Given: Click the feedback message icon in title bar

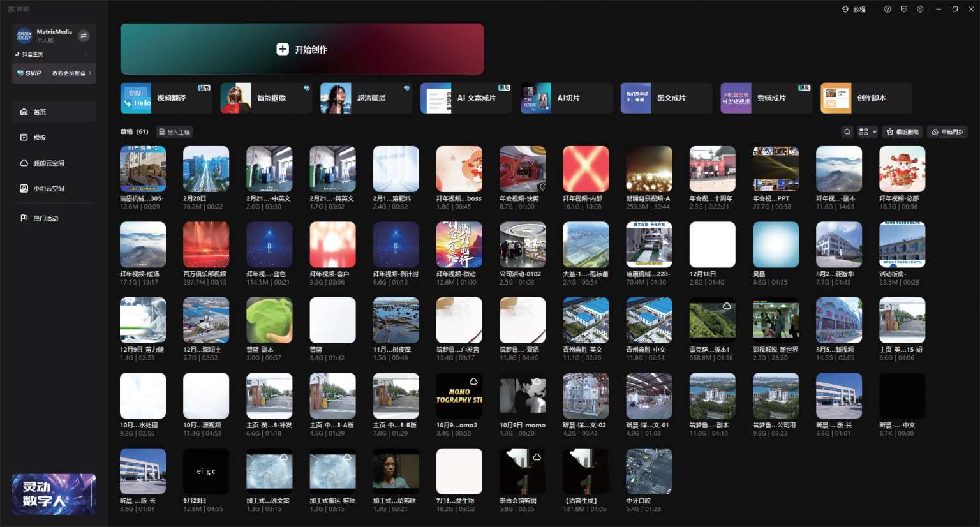Looking at the screenshot, I should pyautogui.click(x=903, y=10).
